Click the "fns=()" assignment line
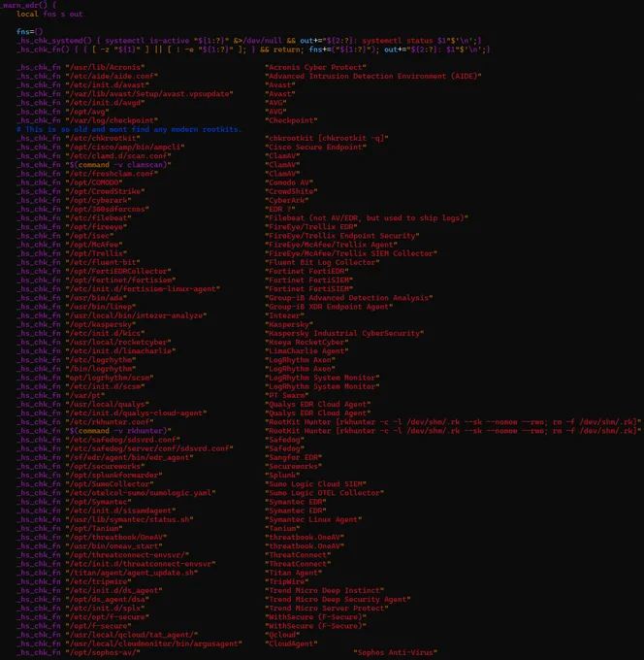Image resolution: width=644 pixels, height=660 pixels. tap(29, 32)
